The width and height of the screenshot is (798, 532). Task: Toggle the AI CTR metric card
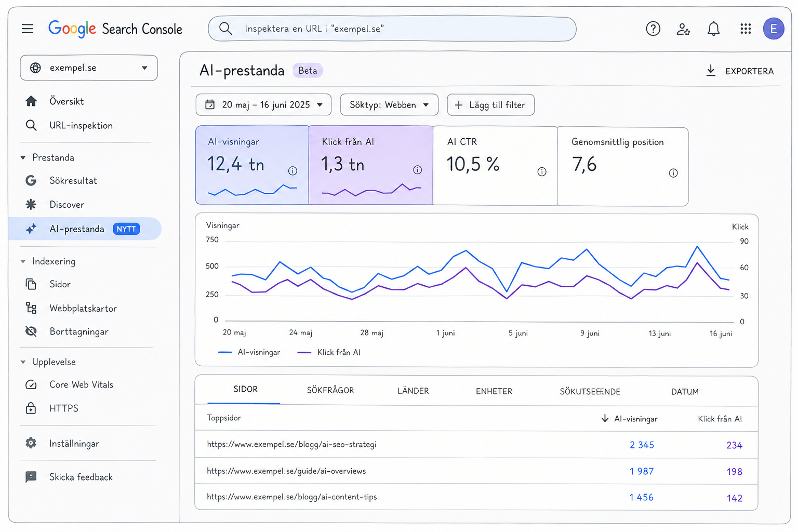(x=495, y=166)
